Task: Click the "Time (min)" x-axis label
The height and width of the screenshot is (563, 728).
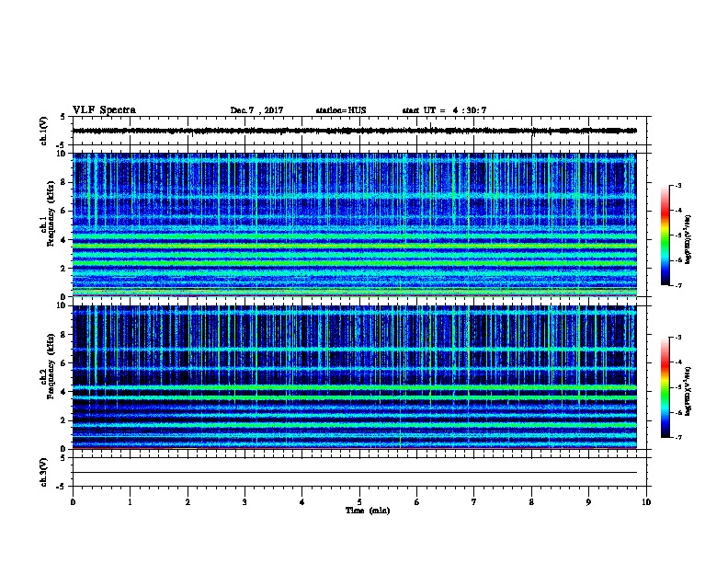Action: coord(368,511)
